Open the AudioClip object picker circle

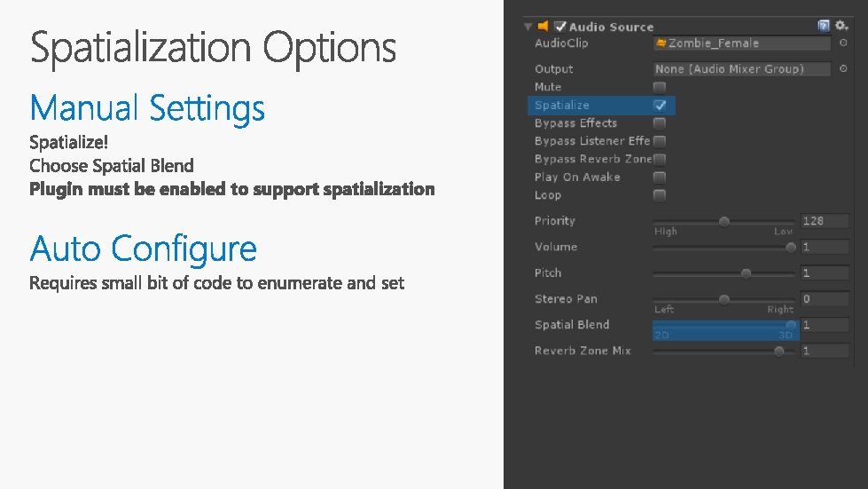tap(843, 43)
